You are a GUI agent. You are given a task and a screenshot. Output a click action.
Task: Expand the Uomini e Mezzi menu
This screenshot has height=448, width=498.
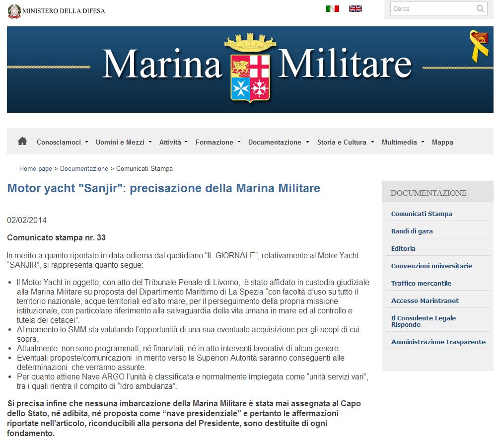click(x=123, y=142)
